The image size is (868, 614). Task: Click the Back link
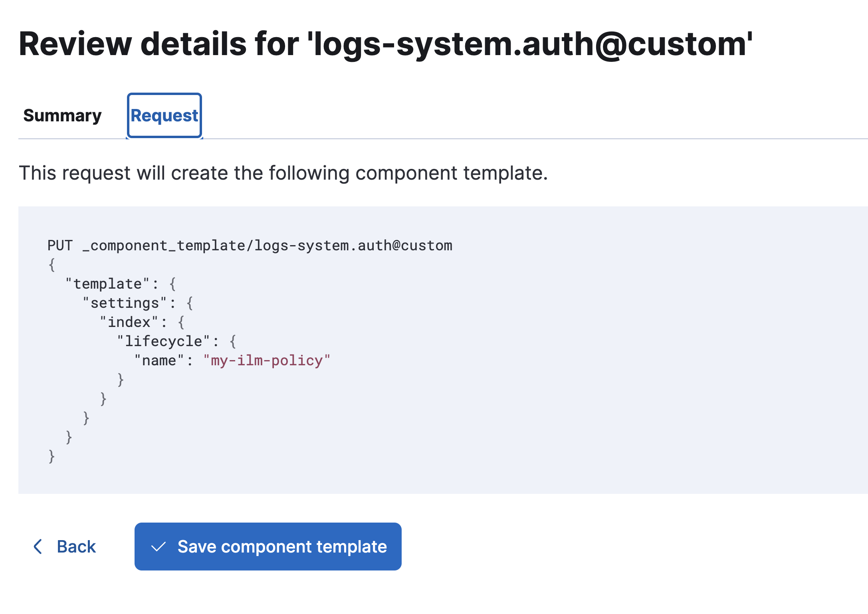point(76,547)
